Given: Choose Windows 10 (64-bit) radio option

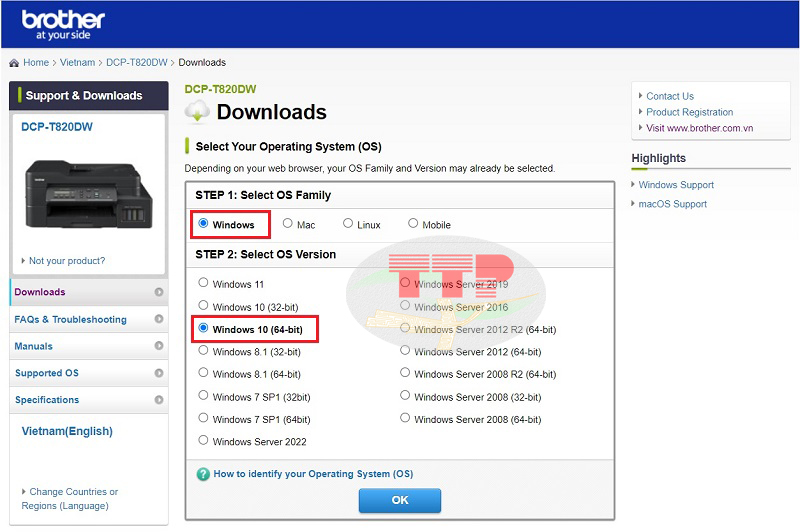Looking at the screenshot, I should pos(203,328).
